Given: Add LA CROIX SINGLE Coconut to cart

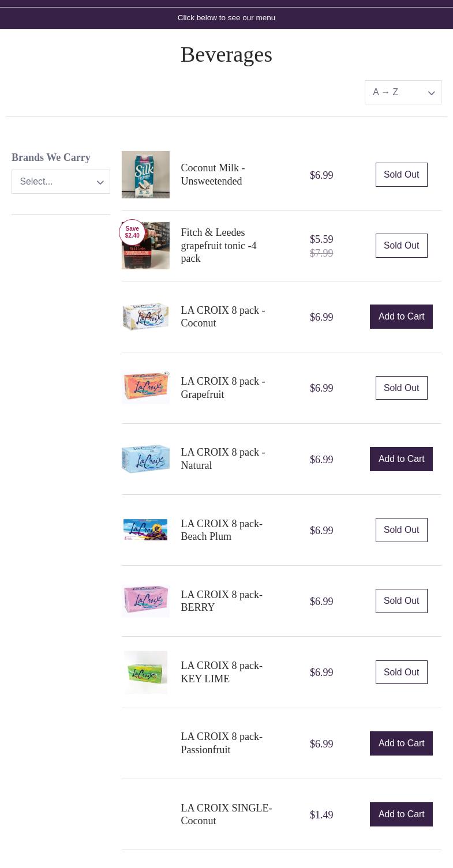Looking at the screenshot, I should [401, 814].
